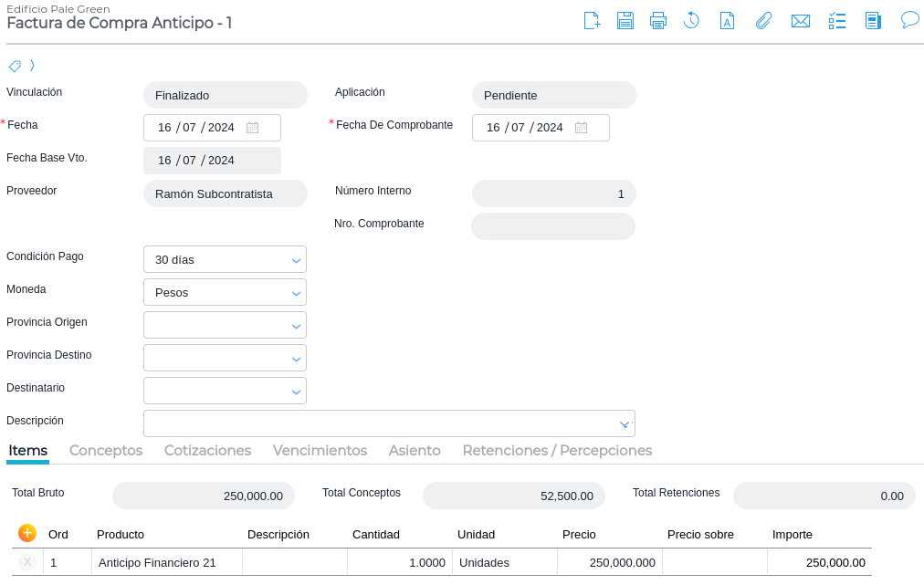
Task: Send by email using the envelope icon
Action: coord(801,21)
